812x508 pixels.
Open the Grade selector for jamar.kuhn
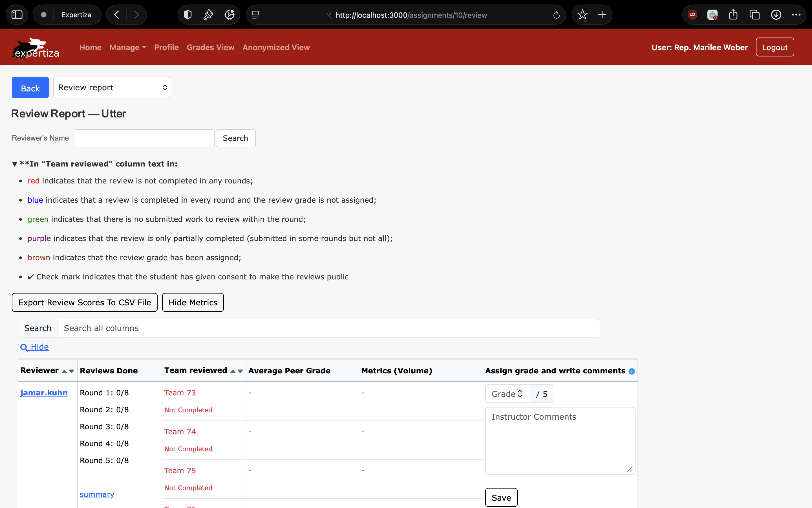pos(507,394)
